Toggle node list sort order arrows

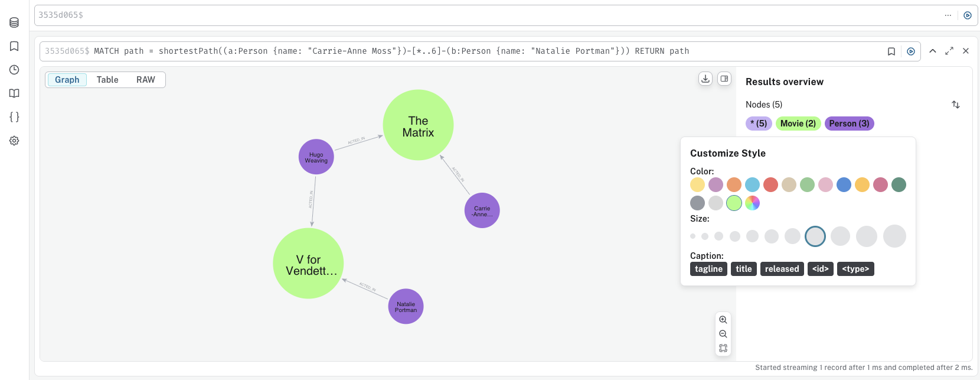click(x=956, y=105)
